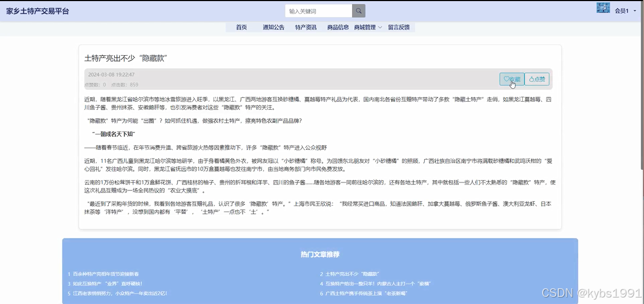This screenshot has height=304, width=644.
Task: Click the 收藏 favorite button
Action: [x=512, y=79]
